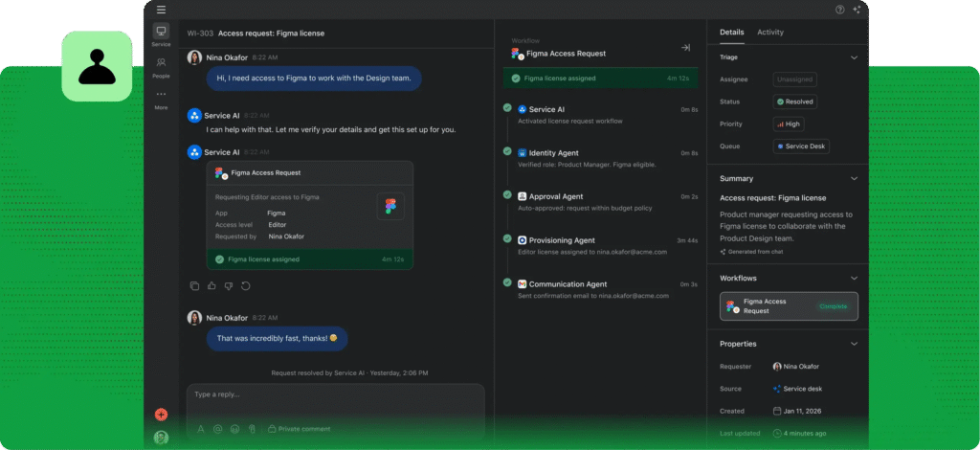Click the Created date Jan 11, 2026
Viewport: 980px width, 450px height.
pyautogui.click(x=797, y=412)
